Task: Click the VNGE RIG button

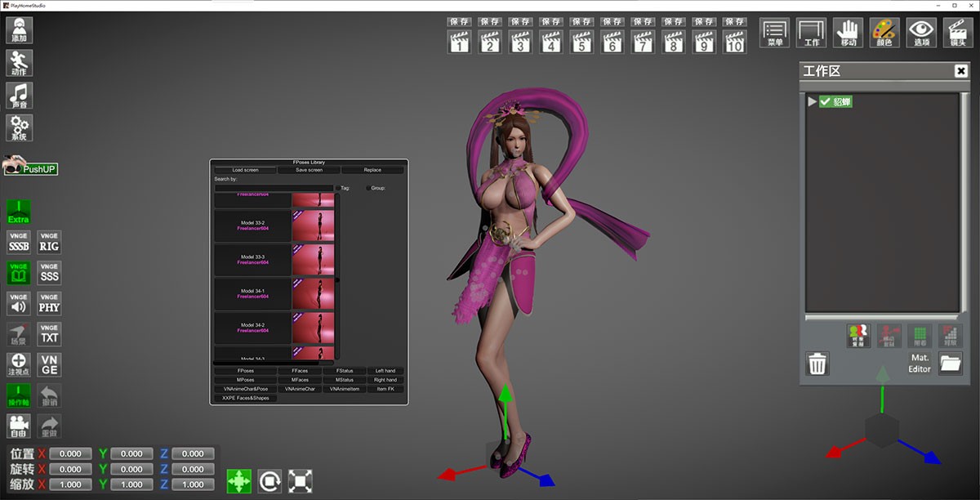Action: [x=50, y=243]
